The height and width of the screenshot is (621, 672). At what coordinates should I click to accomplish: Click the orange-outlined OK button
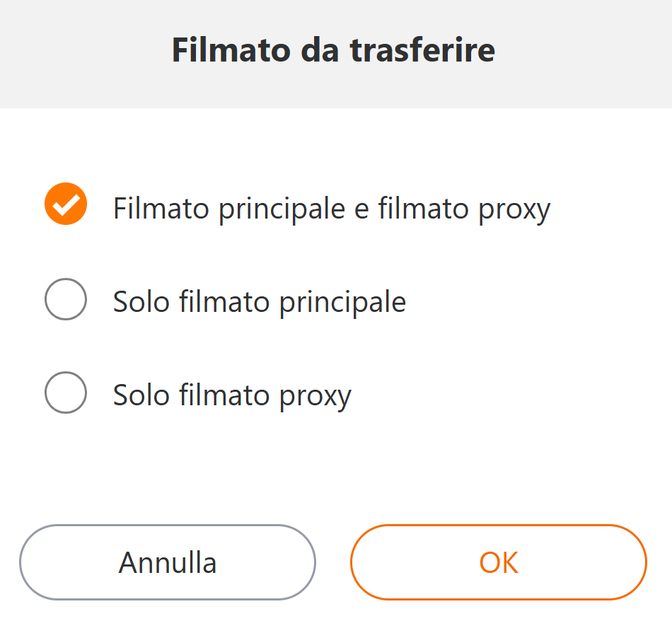click(x=499, y=562)
